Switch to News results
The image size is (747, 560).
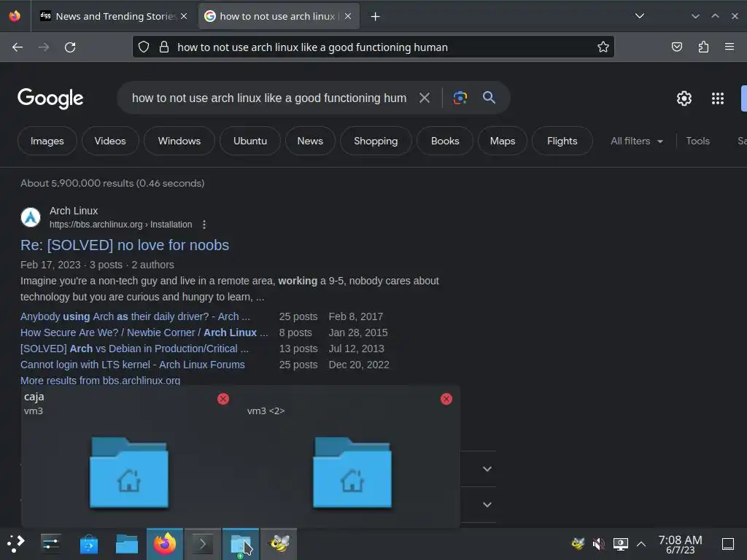point(310,141)
